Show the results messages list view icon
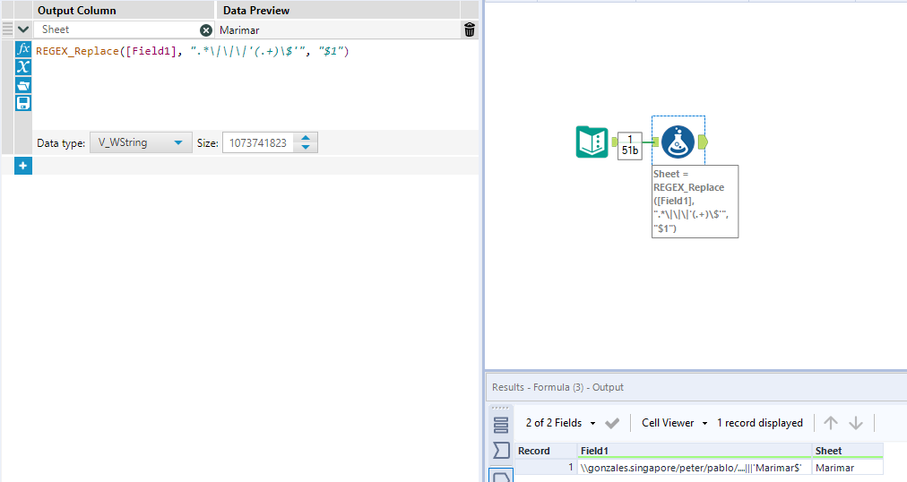 pyautogui.click(x=501, y=425)
